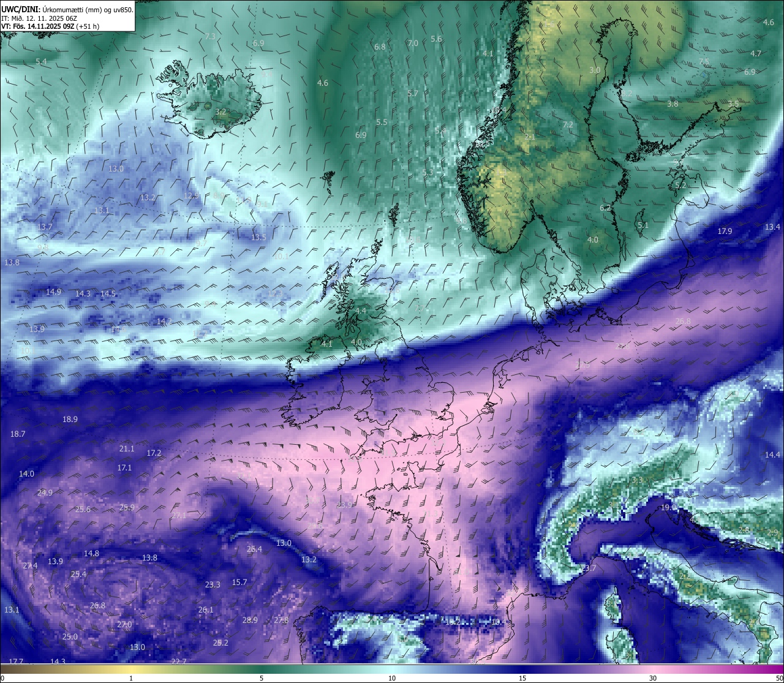Image resolution: width=784 pixels, height=683 pixels.
Task: Click the 5.5 value on the map
Action: click(382, 123)
